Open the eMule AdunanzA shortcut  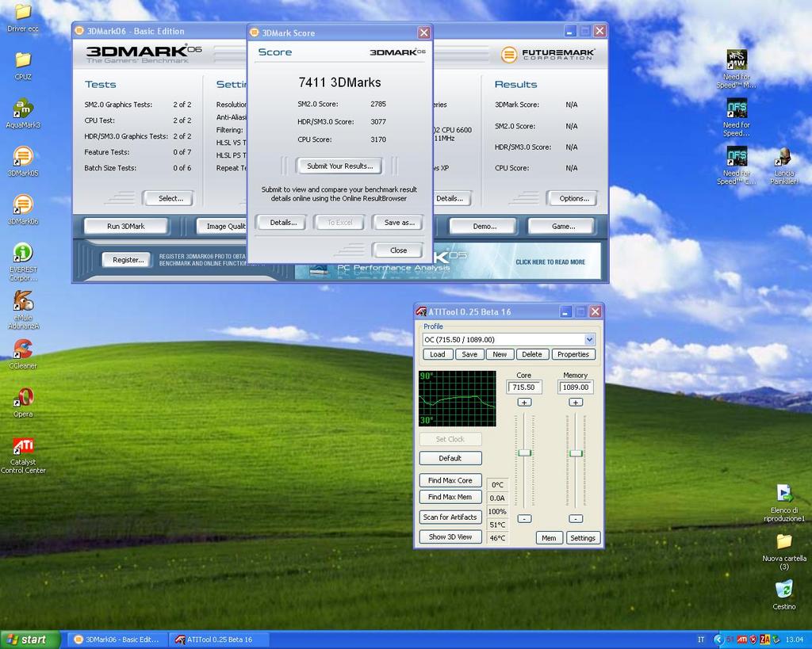23,311
